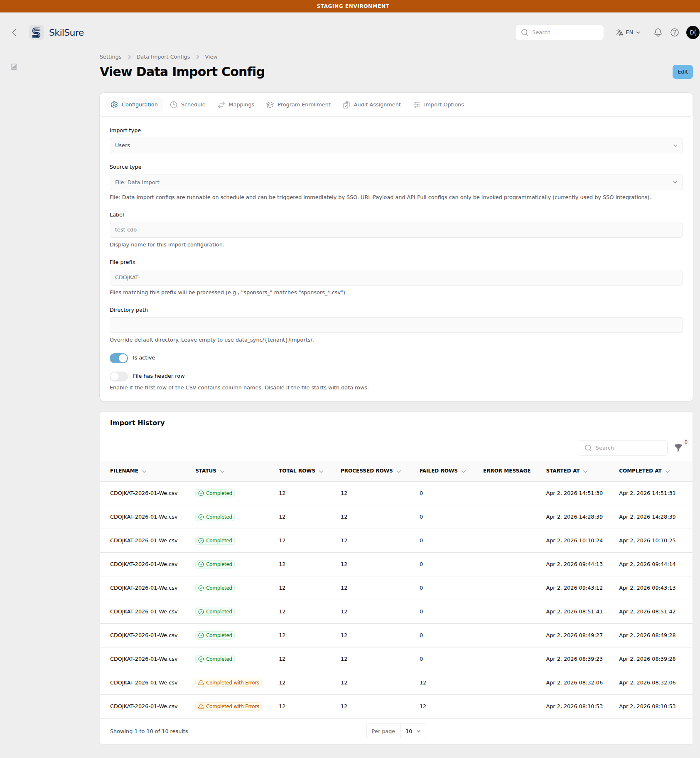Sort by the STATUS column
This screenshot has height=758, width=700.
[x=210, y=471]
